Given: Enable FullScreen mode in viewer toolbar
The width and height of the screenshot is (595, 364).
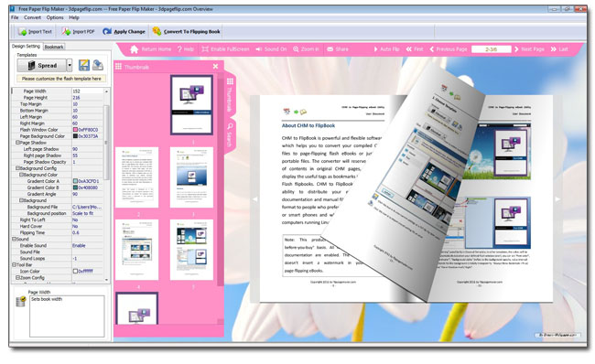Looking at the screenshot, I should pos(225,49).
